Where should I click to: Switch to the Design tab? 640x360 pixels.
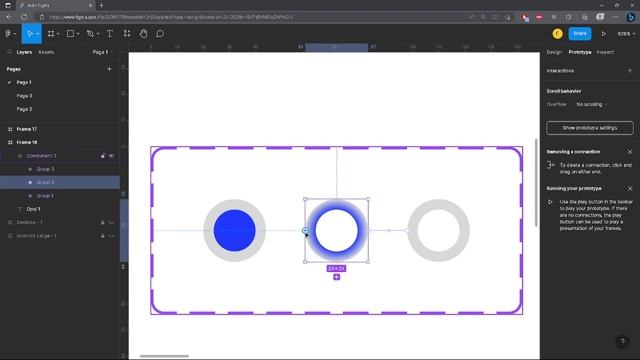(554, 52)
